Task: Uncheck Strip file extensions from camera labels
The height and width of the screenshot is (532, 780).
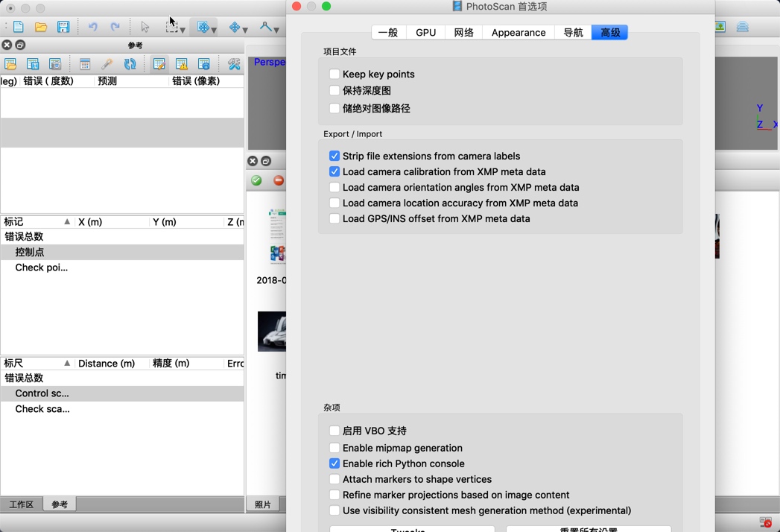Action: click(x=334, y=156)
